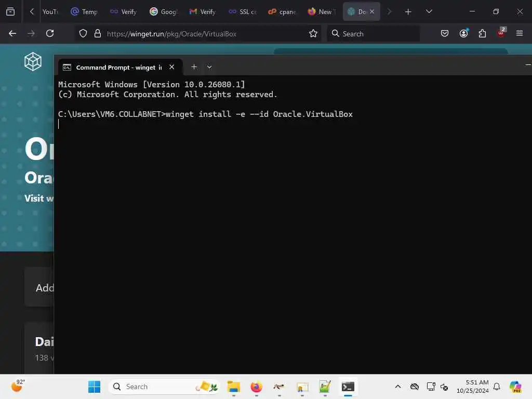Open the certificate-icon app in taskbar
This screenshot has width=532, height=399.
click(x=302, y=387)
